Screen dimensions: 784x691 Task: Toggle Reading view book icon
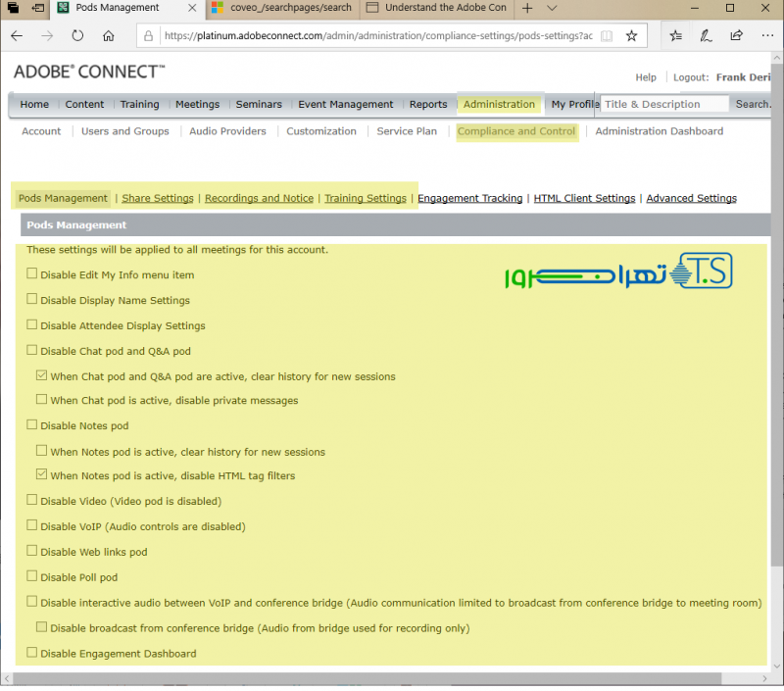[x=607, y=35]
